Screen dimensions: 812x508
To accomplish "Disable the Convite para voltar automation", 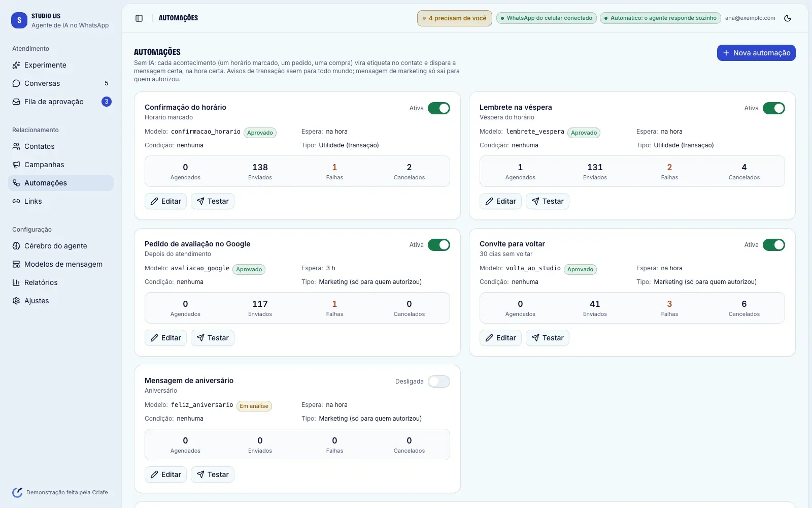I will coord(774,245).
